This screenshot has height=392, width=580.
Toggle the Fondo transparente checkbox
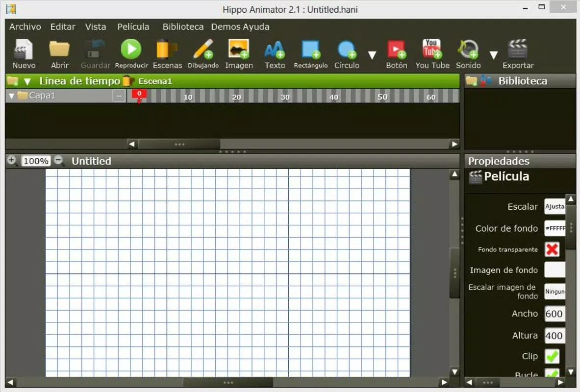(x=552, y=249)
